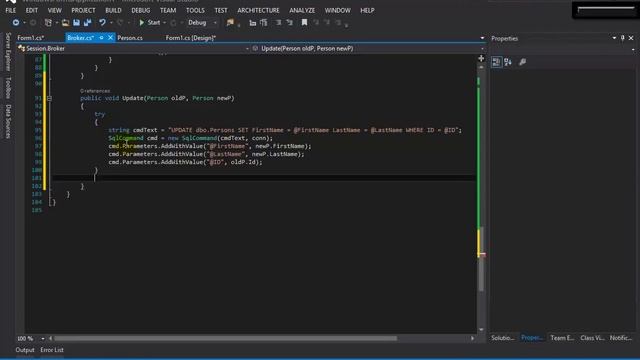The width and height of the screenshot is (640, 360).
Task: Click the Open File folder icon
Action: (x=65, y=23)
